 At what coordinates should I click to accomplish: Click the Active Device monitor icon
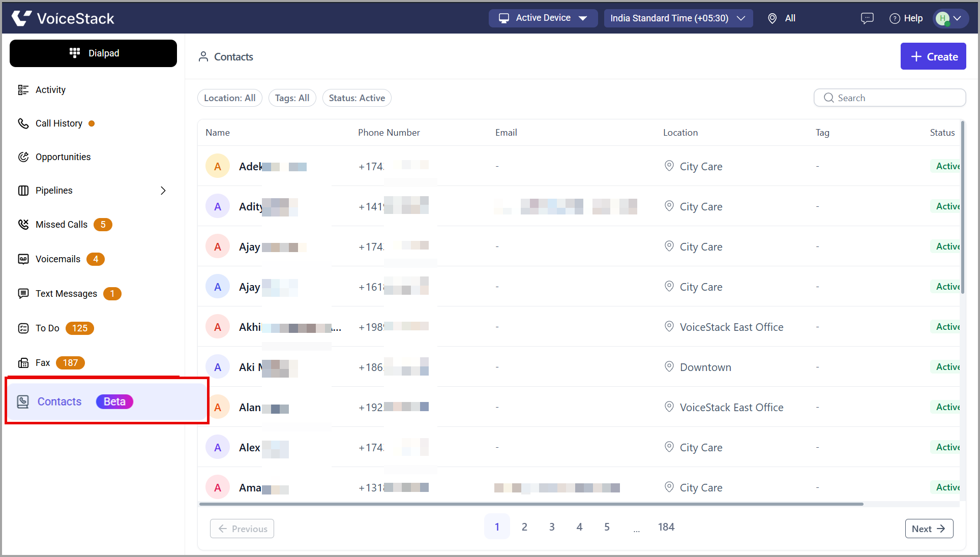pos(503,18)
